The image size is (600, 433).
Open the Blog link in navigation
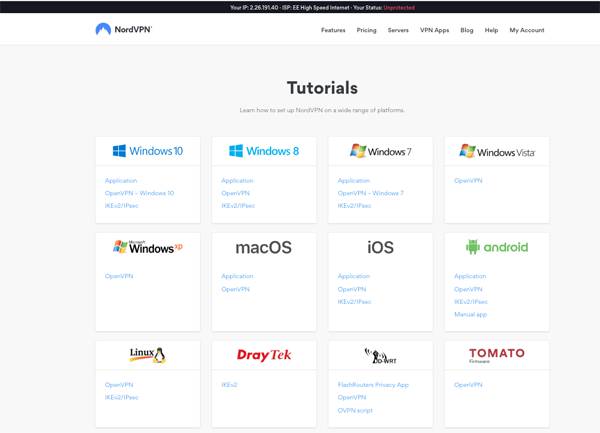[466, 30]
